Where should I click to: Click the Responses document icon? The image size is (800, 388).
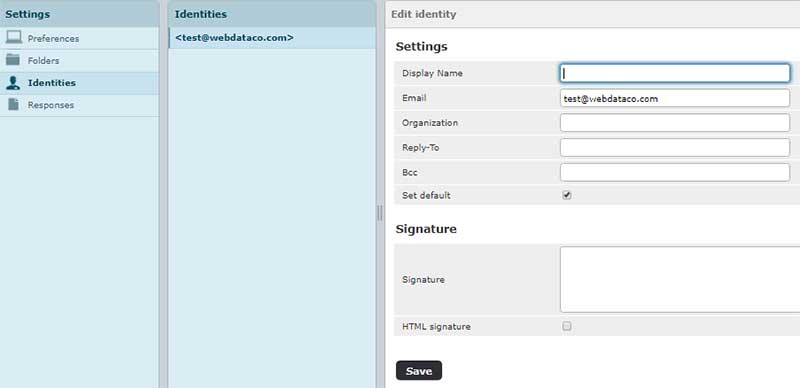click(x=13, y=105)
